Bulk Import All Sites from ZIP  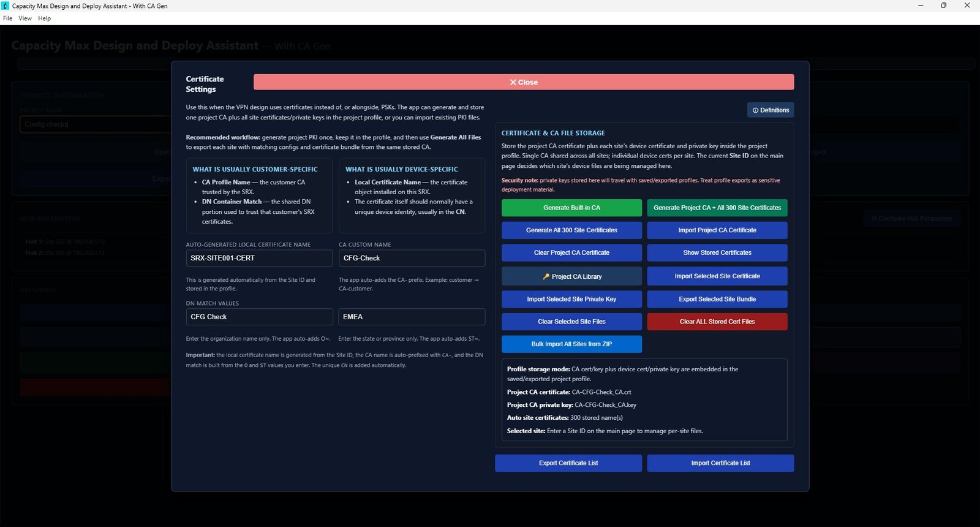[571, 344]
